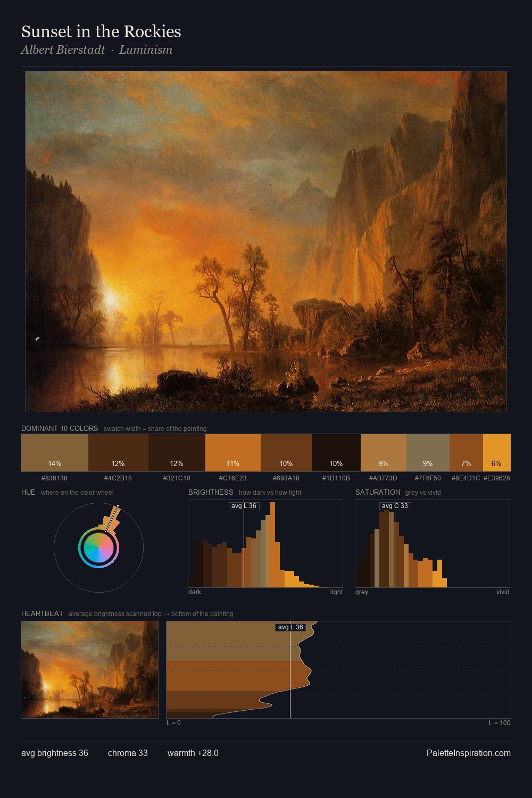532x798 pixels.
Task: Click the avg C 33 label in Saturation chart
Action: [x=395, y=506]
